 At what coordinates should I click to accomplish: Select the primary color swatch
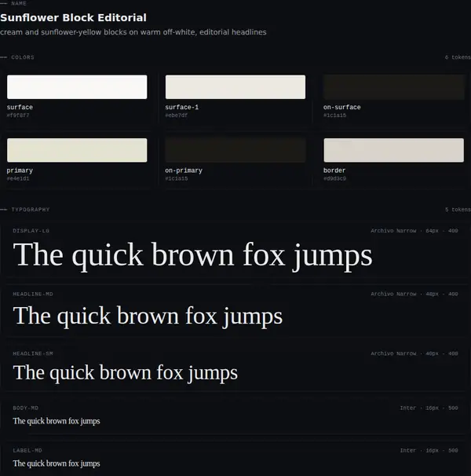77,150
